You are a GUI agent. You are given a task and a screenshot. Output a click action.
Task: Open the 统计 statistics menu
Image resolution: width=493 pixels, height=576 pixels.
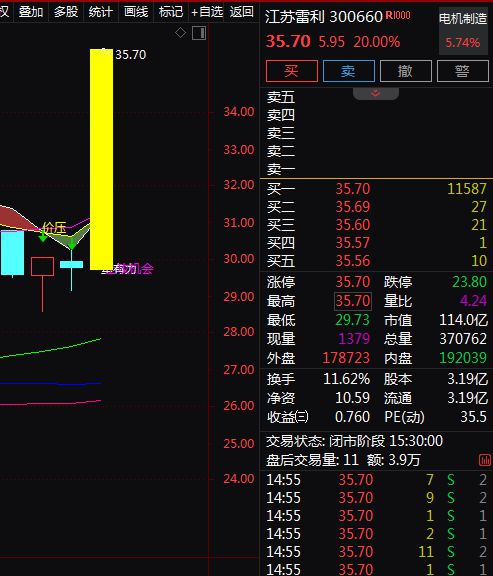coord(101,12)
